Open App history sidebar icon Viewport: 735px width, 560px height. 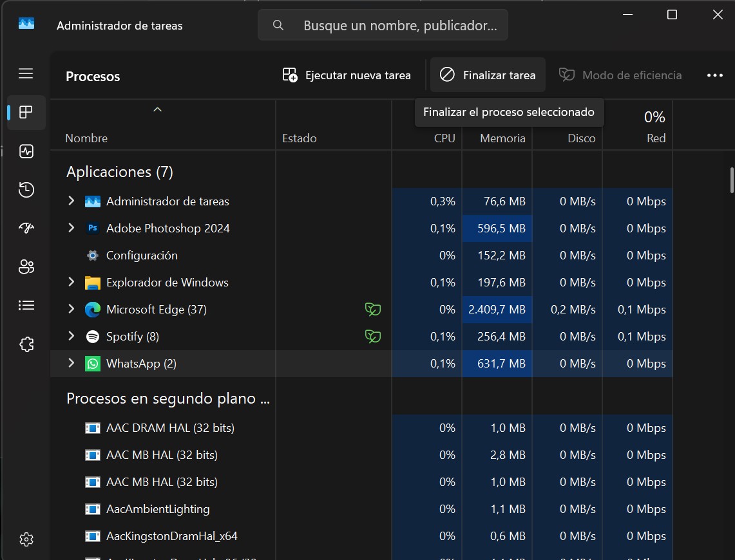click(x=26, y=190)
